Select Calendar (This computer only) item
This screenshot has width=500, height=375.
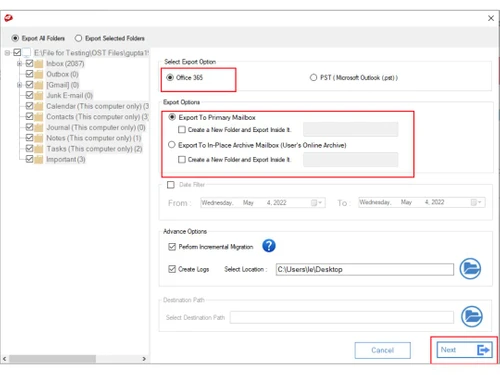tap(97, 106)
